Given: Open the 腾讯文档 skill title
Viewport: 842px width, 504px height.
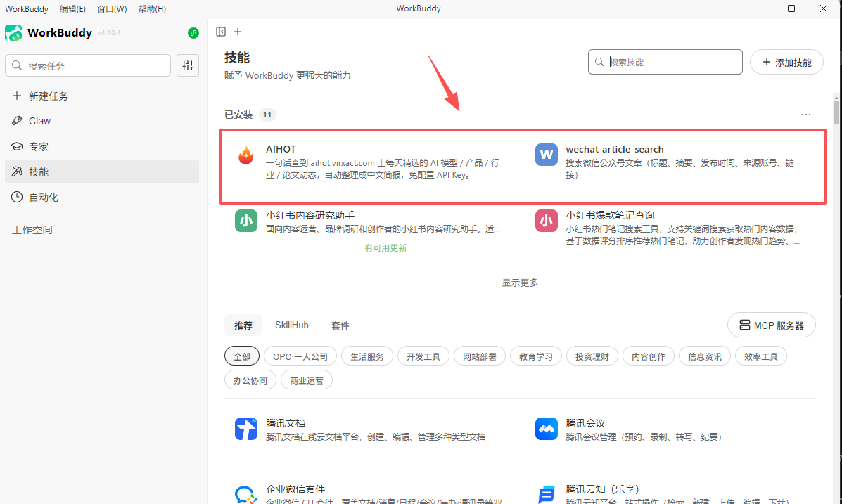Looking at the screenshot, I should click(286, 423).
